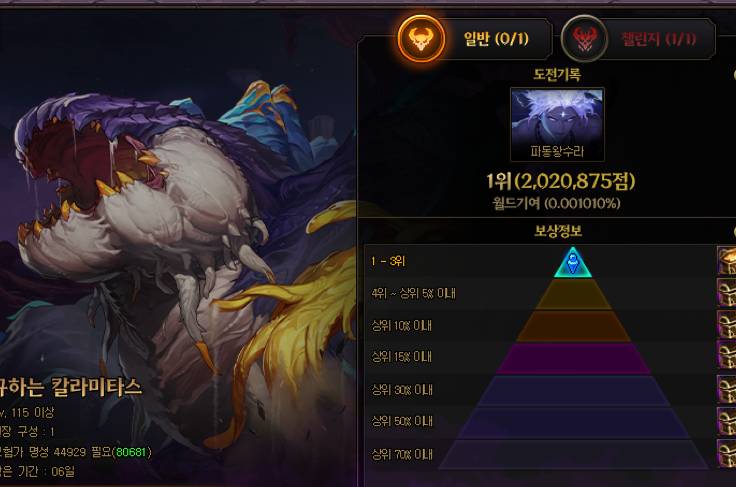Open the 상위 10% reward chest
The width and height of the screenshot is (736, 487).
pos(727,324)
